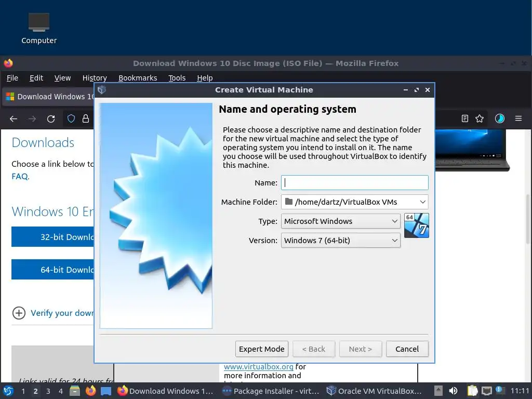532x399 pixels.
Task: Switch to Oracle VM VirtualBox taskbar window
Action: [x=374, y=391]
